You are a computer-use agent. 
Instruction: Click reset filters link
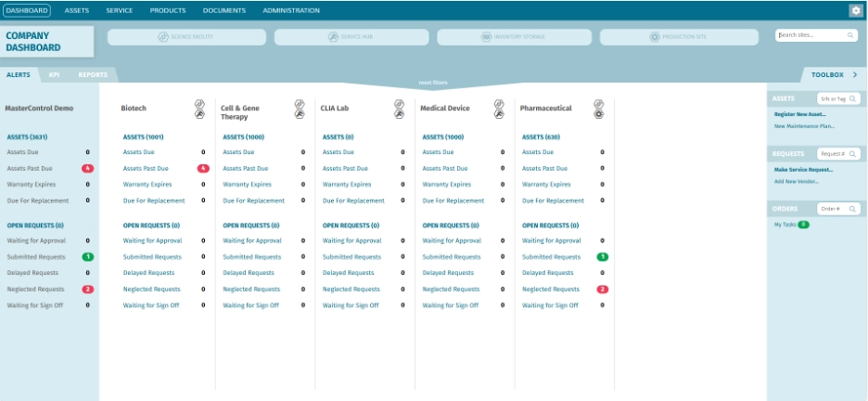click(x=433, y=83)
